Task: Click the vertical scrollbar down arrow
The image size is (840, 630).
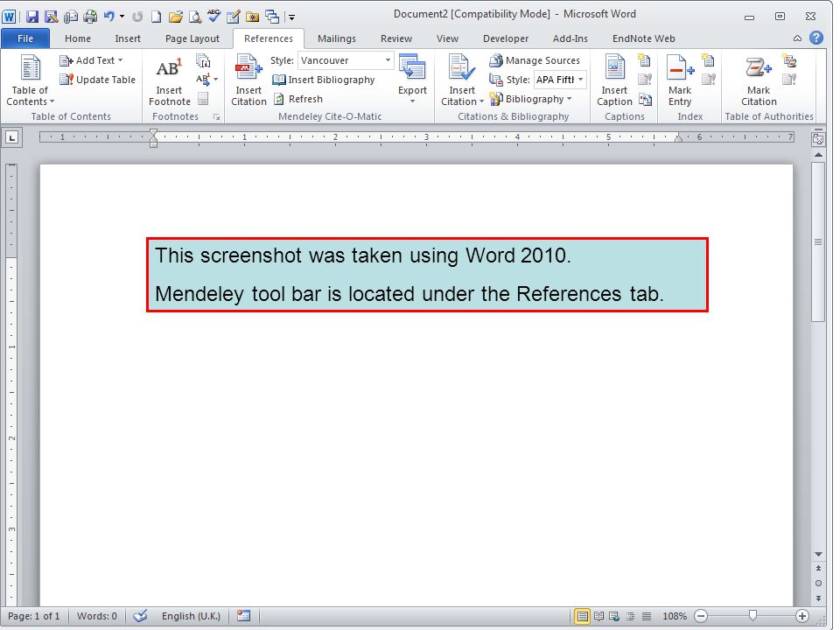Action: coord(818,554)
